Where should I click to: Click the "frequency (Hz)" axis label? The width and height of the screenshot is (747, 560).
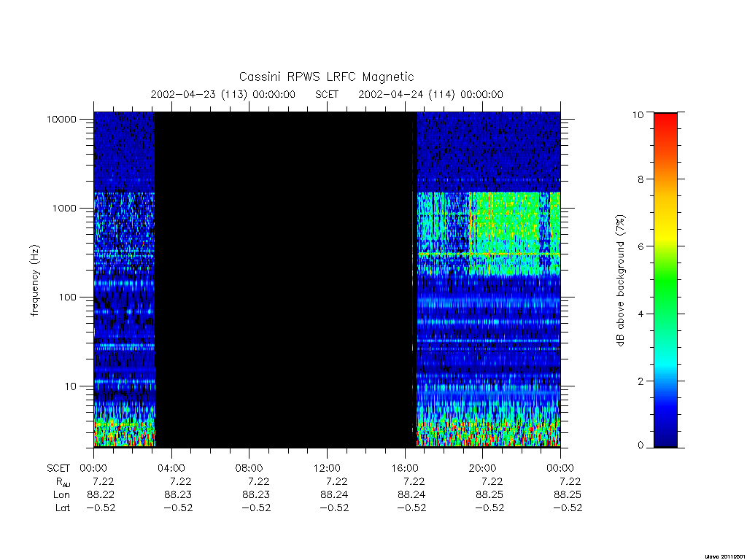point(35,281)
